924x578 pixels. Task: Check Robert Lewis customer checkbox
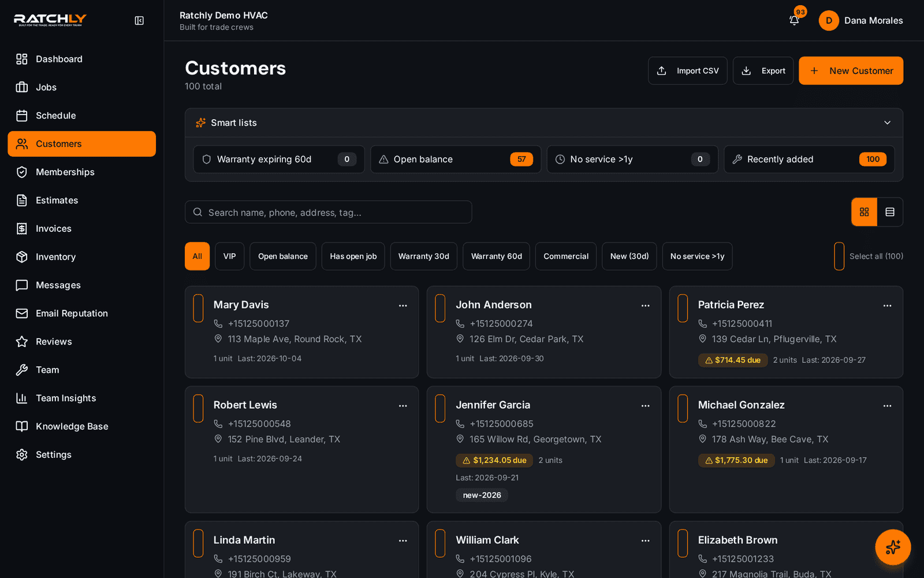pos(198,409)
